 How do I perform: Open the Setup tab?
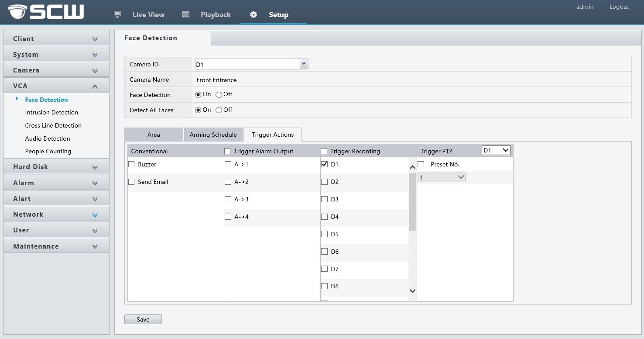click(278, 14)
